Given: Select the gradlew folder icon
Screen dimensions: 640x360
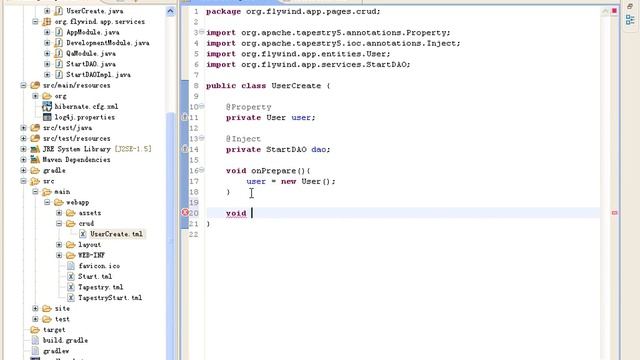Looking at the screenshot, I should [x=35, y=170].
